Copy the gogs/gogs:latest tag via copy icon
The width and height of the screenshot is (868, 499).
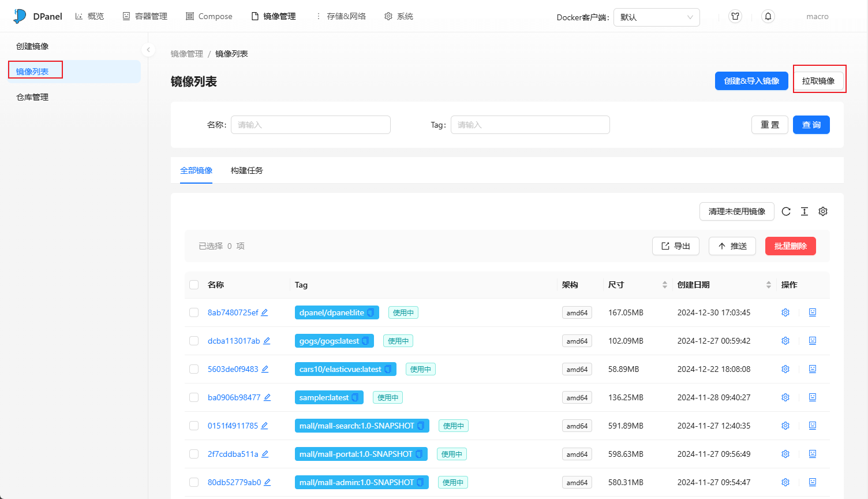click(x=365, y=341)
